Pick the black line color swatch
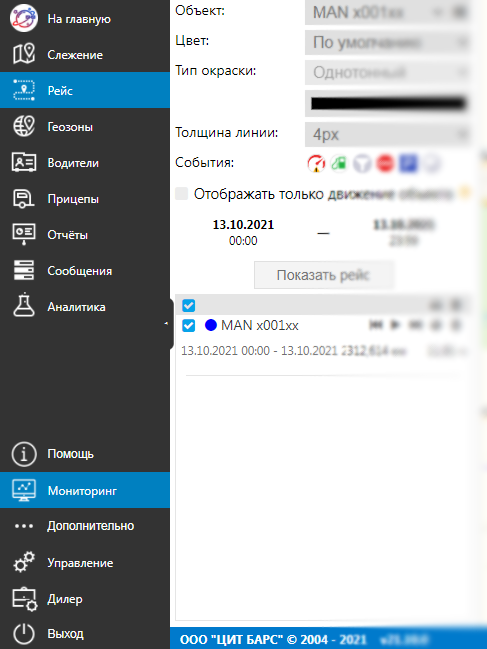This screenshot has height=649, width=487. [388, 103]
